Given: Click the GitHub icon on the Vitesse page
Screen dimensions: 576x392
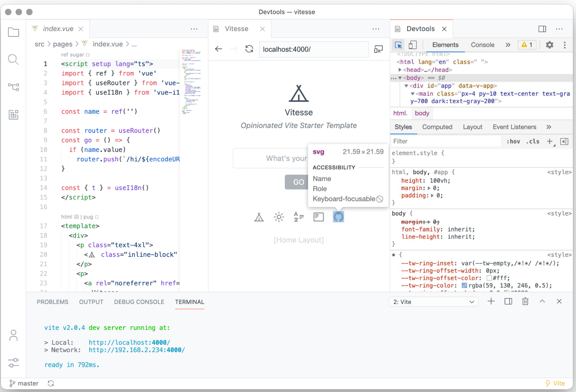Looking at the screenshot, I should 339,217.
